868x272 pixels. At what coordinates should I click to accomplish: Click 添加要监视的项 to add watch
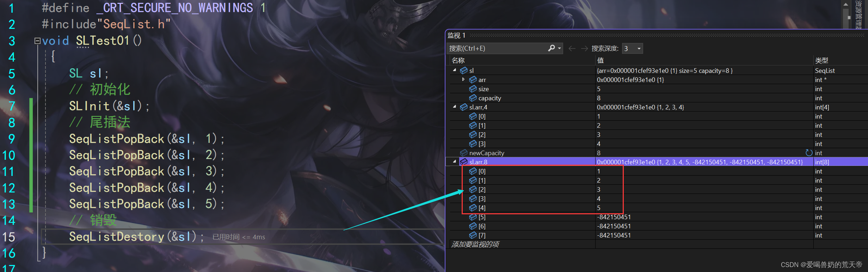[x=475, y=244]
